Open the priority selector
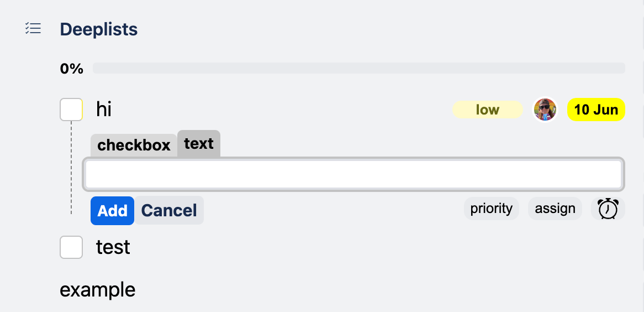This screenshot has height=312, width=644. (491, 209)
